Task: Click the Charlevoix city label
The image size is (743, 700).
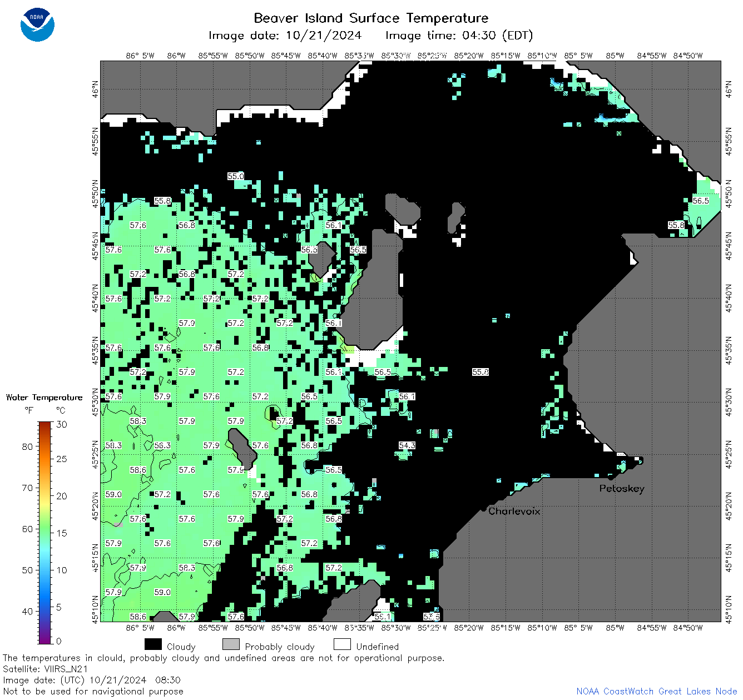Action: point(514,511)
